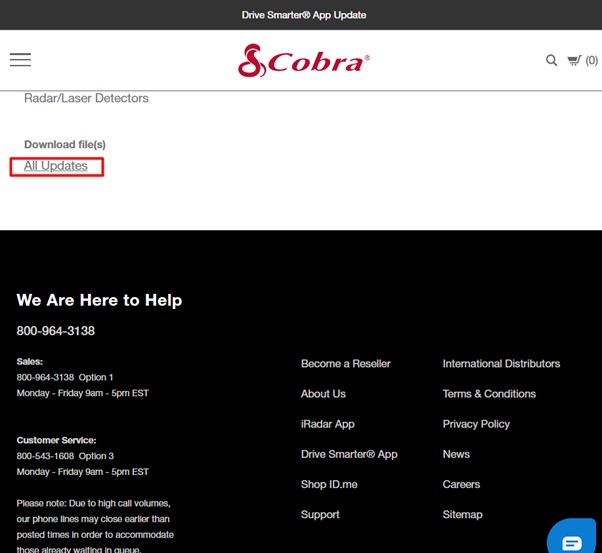View Terms & Conditions page
Viewport: 602px width, 553px height.
coord(489,394)
